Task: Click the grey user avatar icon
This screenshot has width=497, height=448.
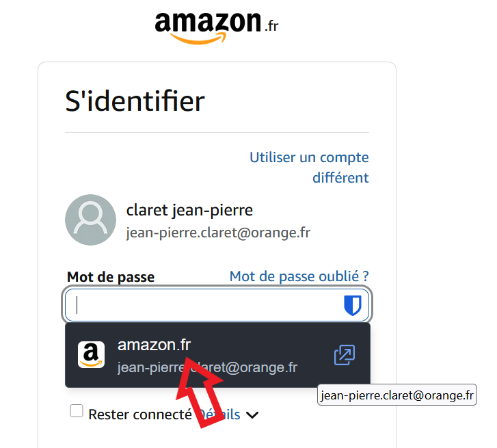Action: click(90, 220)
